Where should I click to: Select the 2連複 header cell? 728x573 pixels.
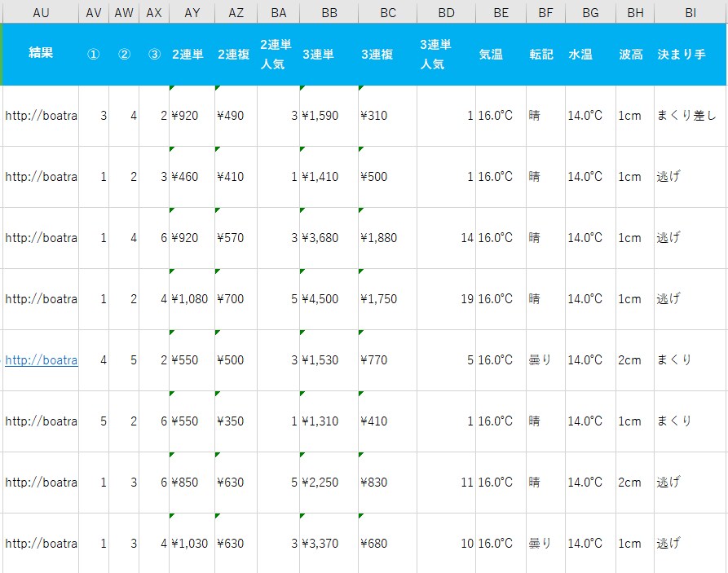click(x=236, y=55)
